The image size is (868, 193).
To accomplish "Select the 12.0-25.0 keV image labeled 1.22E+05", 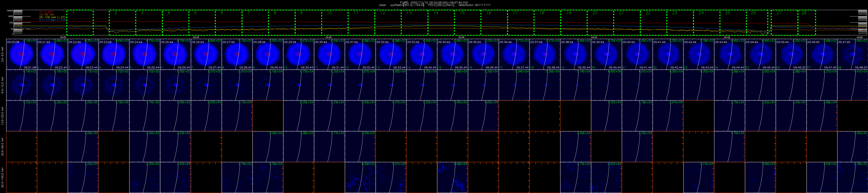I will 22,116.
